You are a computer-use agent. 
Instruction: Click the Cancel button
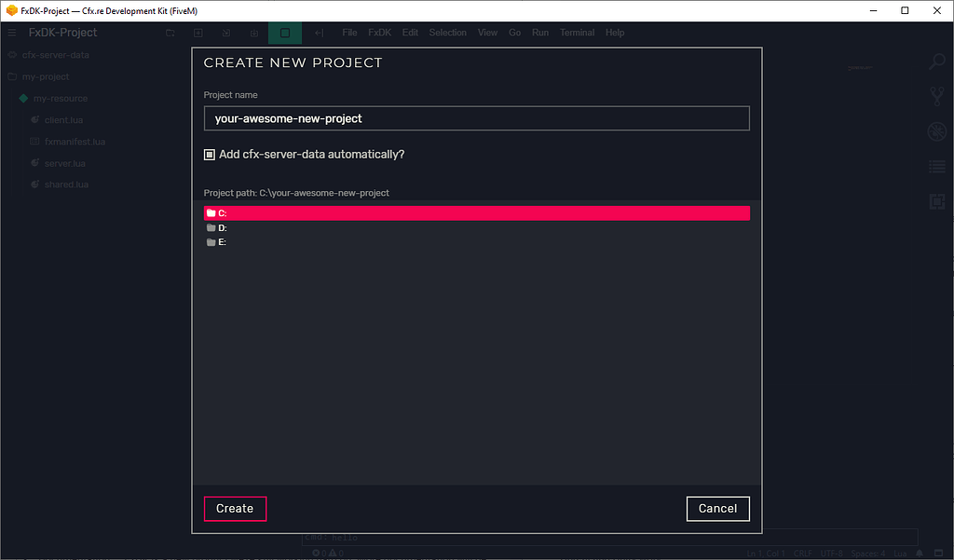tap(717, 508)
